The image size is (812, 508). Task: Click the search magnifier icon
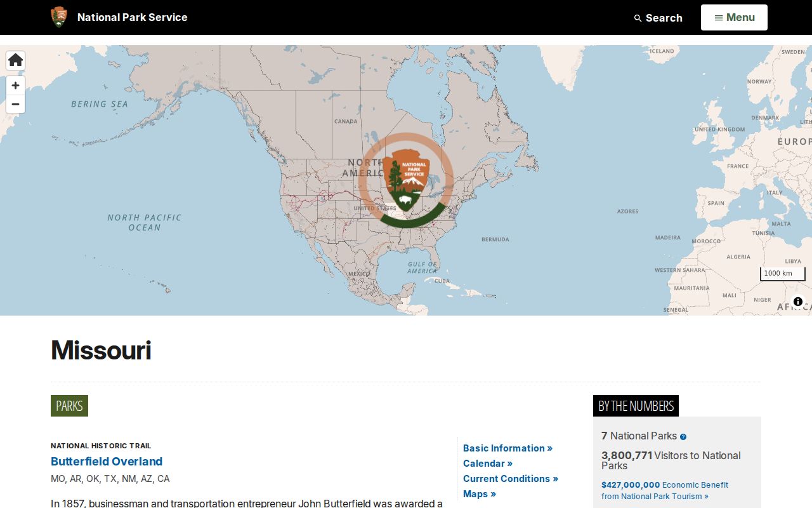click(x=638, y=18)
